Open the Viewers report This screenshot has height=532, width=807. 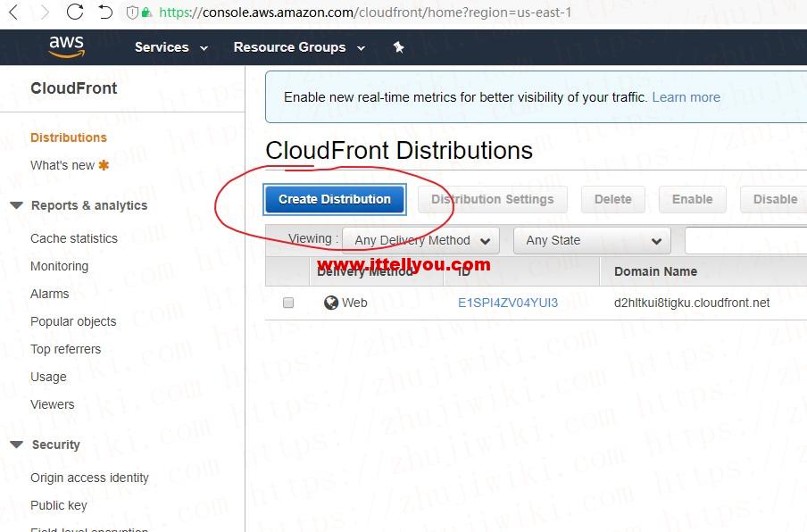point(52,404)
